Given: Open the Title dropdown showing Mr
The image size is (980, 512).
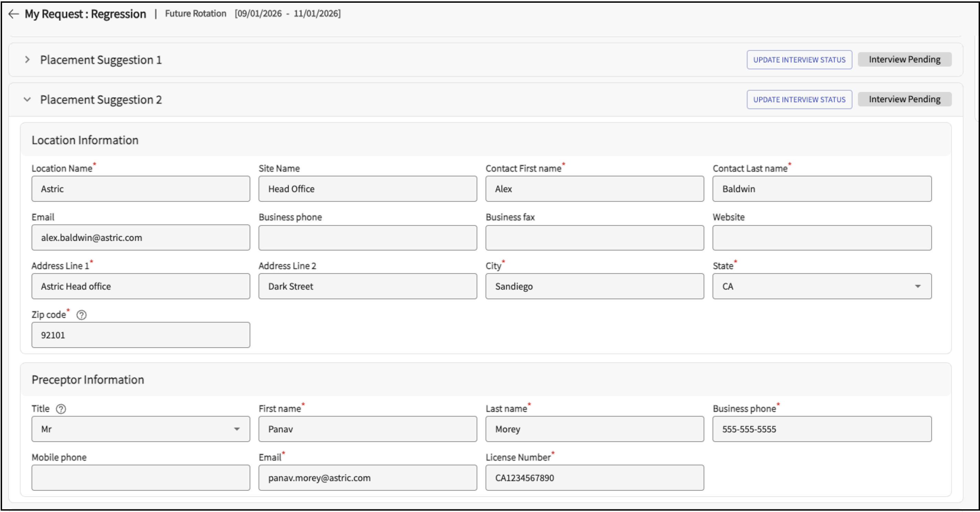Looking at the screenshot, I should [141, 429].
